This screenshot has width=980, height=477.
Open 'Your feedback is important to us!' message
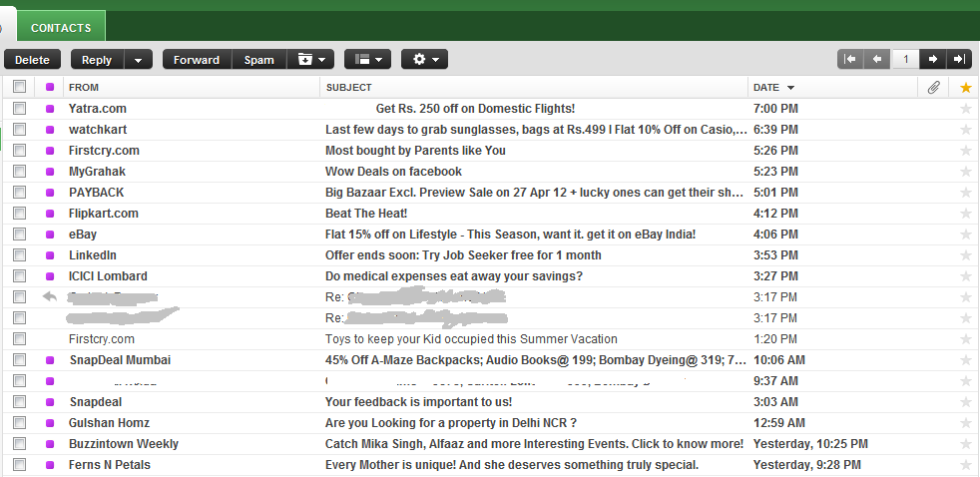click(x=419, y=402)
